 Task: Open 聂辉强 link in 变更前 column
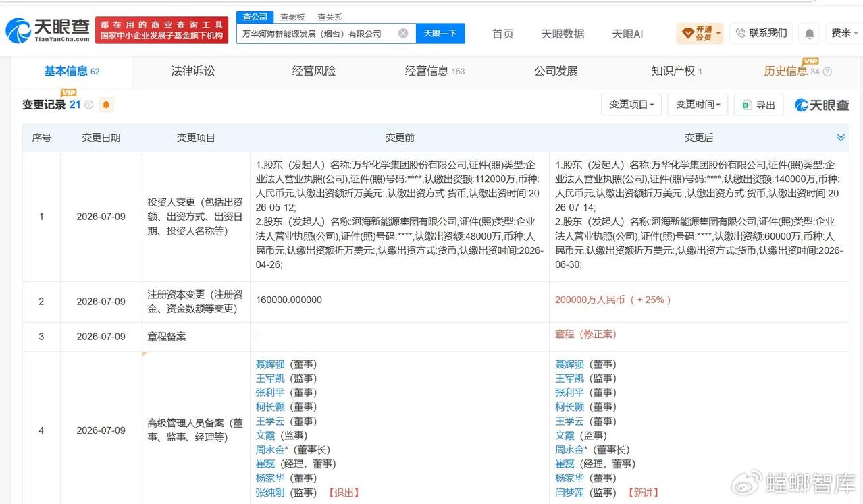(x=270, y=364)
